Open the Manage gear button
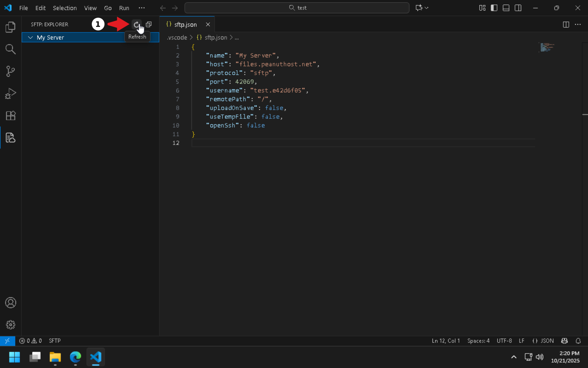 click(x=10, y=325)
